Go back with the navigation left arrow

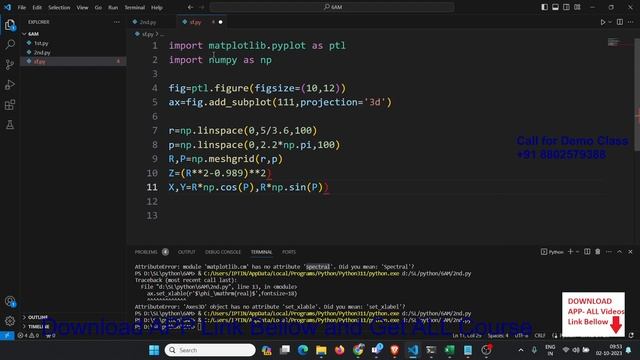click(x=191, y=7)
